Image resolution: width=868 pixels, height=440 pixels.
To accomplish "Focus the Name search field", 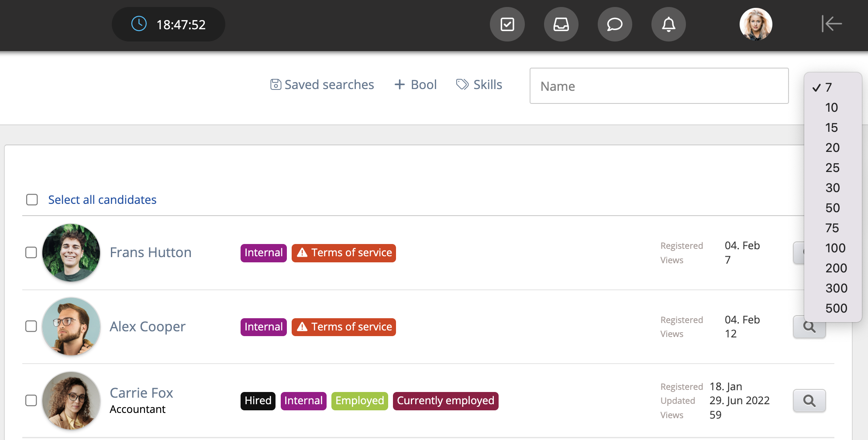I will [659, 86].
